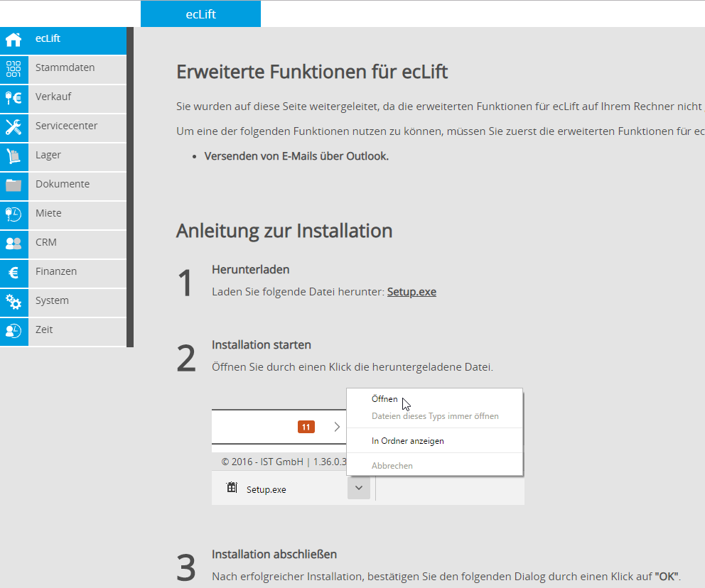
Task: Click the right arrow next to badge
Action: coord(337,427)
